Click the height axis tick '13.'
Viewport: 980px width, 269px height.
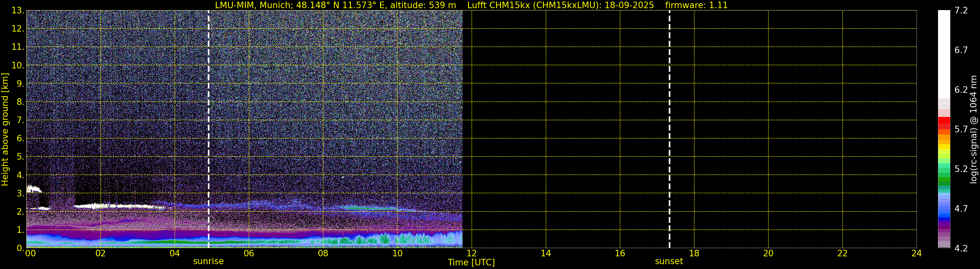tap(18, 10)
